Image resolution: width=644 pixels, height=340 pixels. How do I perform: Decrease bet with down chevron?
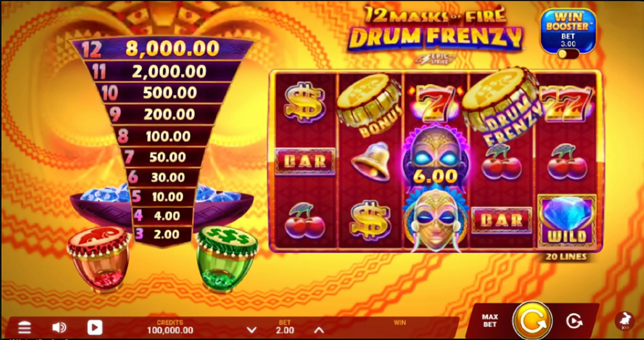252,330
